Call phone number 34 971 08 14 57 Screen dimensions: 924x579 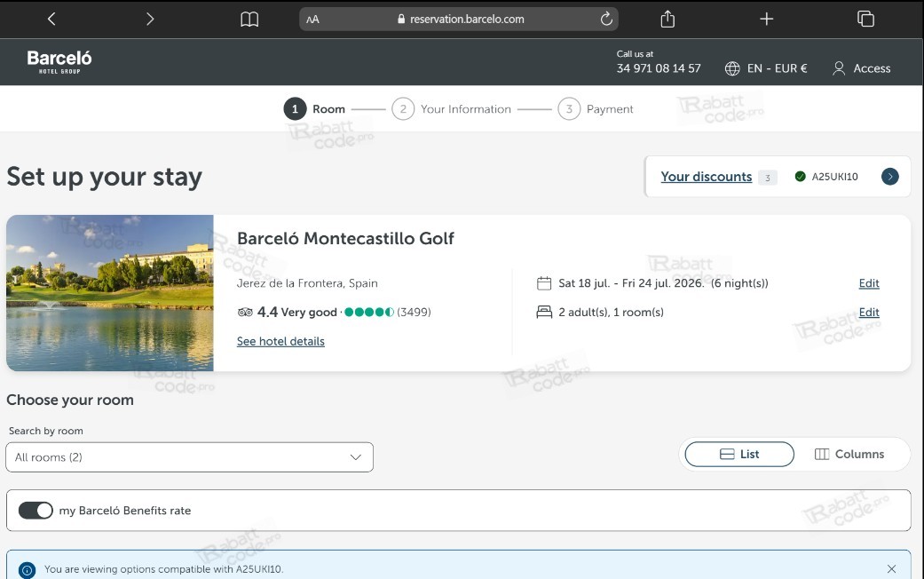coord(659,68)
